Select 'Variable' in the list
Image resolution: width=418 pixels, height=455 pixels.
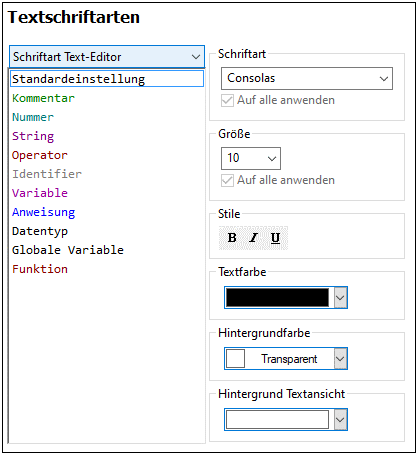[40, 193]
